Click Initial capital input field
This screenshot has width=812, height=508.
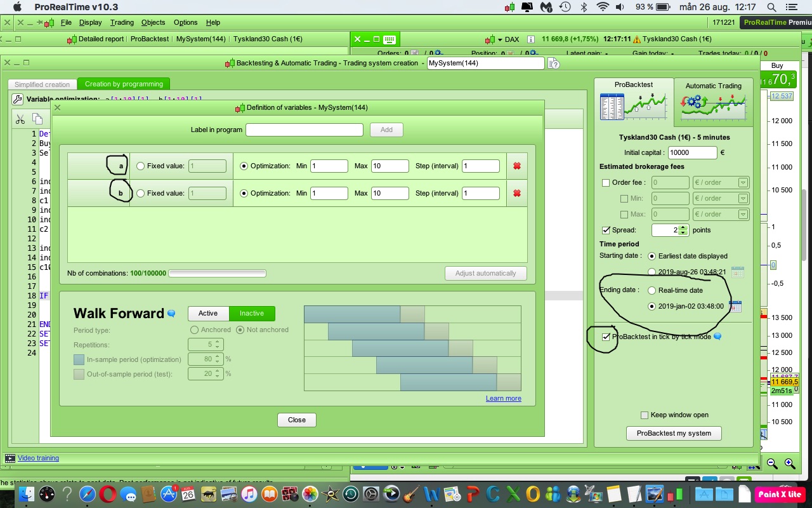[692, 152]
